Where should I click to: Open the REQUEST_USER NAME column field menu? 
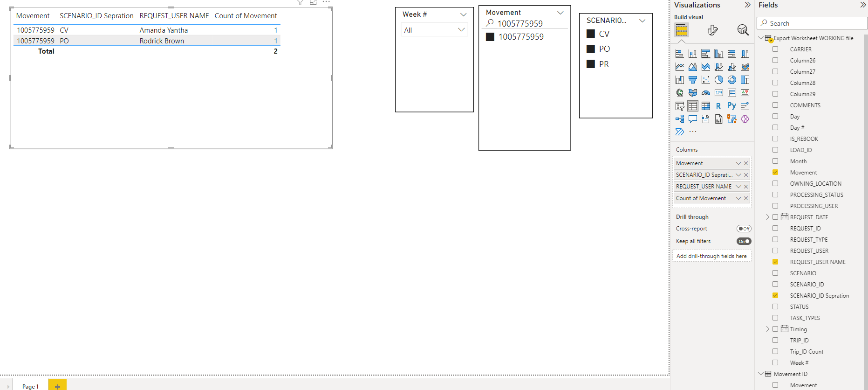[738, 187]
